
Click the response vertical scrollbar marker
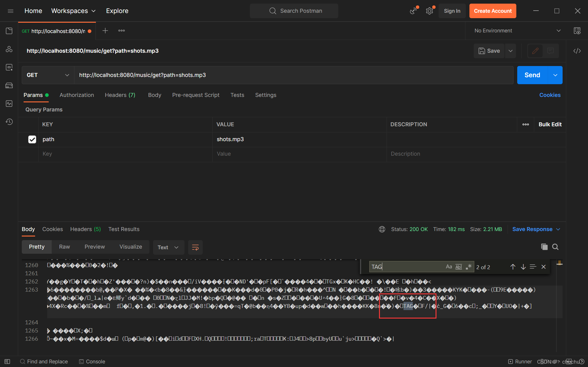click(559, 263)
